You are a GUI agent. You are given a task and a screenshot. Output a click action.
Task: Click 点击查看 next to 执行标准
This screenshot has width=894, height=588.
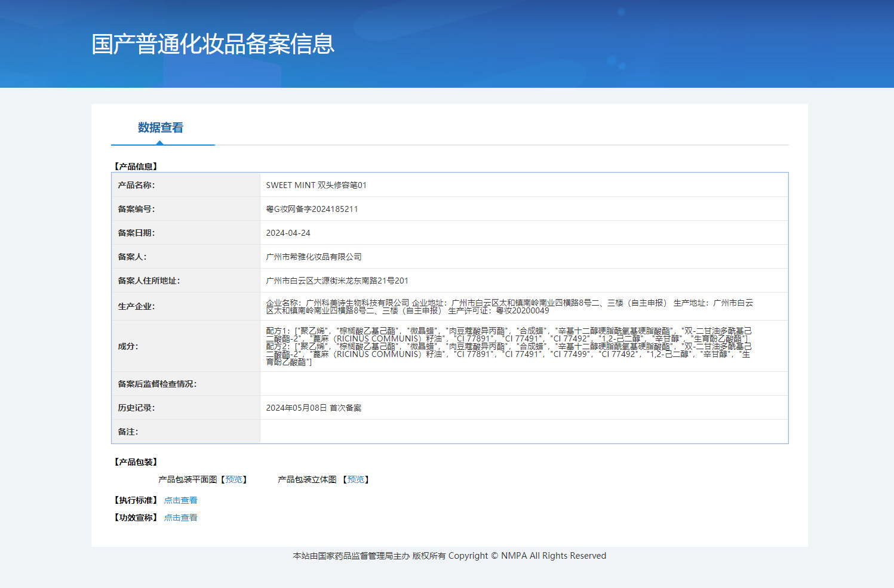pyautogui.click(x=180, y=500)
